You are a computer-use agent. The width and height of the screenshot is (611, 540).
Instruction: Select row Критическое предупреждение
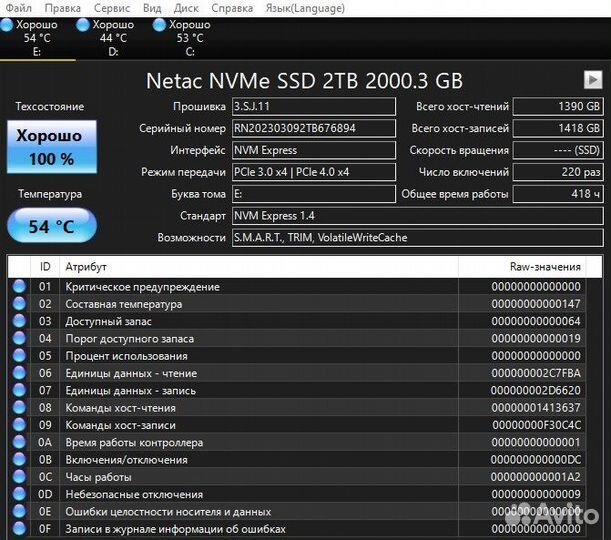coord(297,286)
